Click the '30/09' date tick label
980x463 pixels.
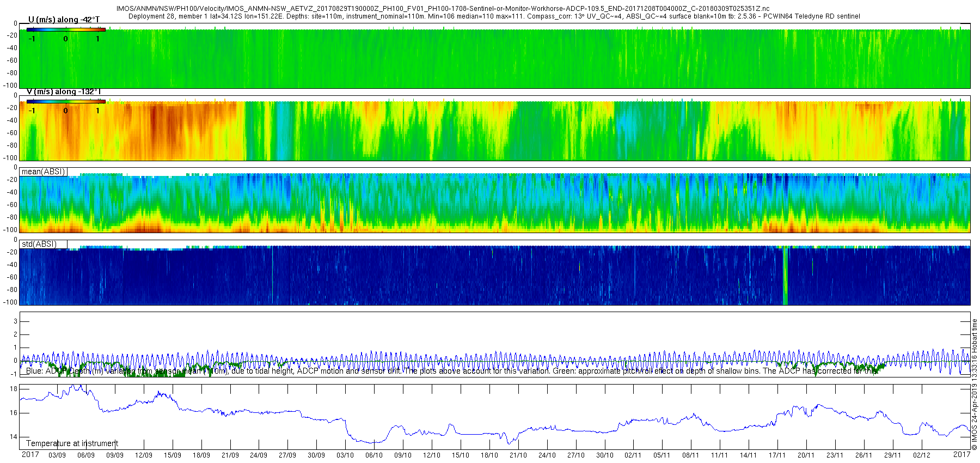tap(316, 455)
